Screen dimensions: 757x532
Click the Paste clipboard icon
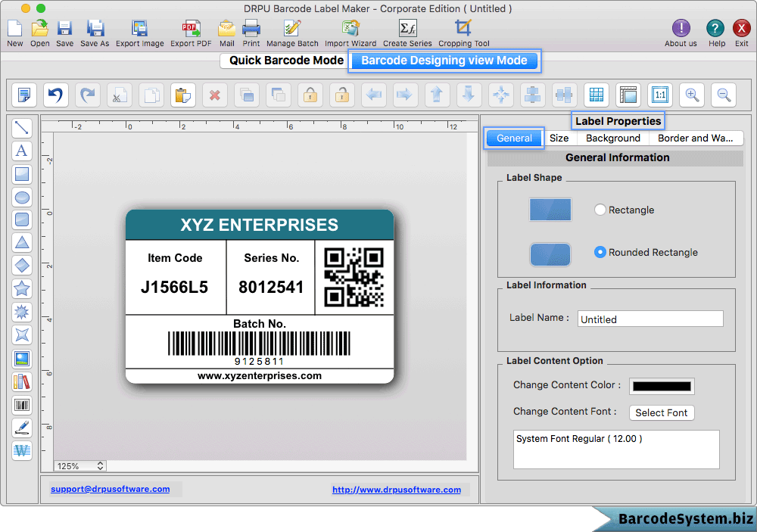coord(183,95)
